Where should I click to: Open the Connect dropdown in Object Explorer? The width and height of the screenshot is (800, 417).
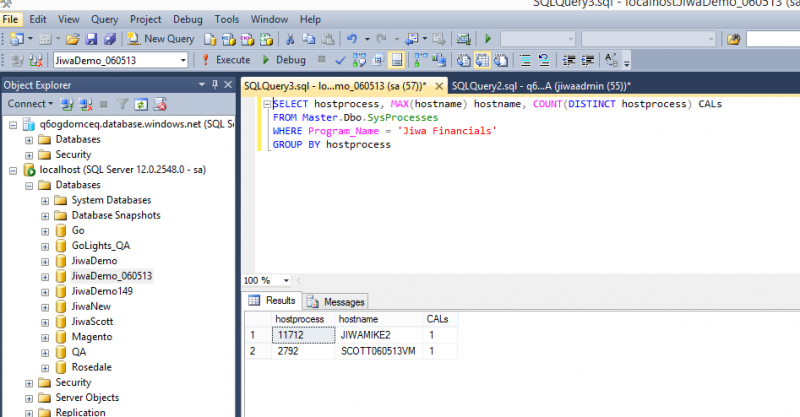point(29,103)
